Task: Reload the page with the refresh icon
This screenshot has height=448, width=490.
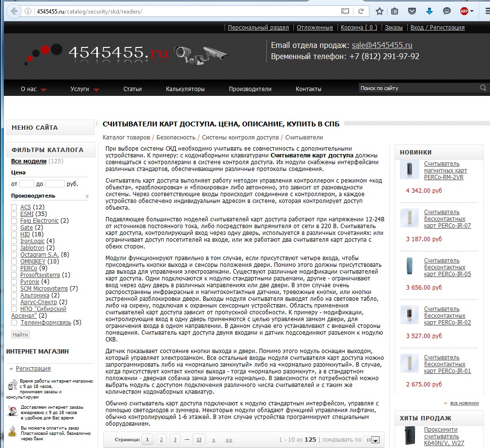Action: [361, 11]
